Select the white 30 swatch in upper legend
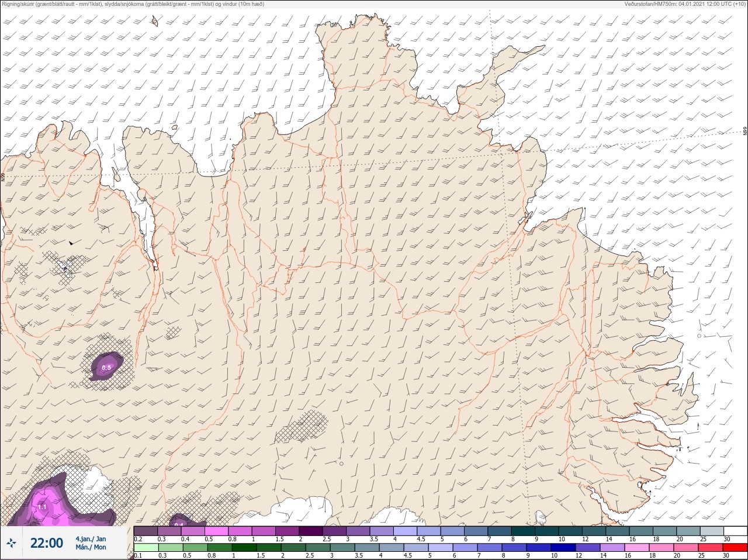 tap(736, 531)
